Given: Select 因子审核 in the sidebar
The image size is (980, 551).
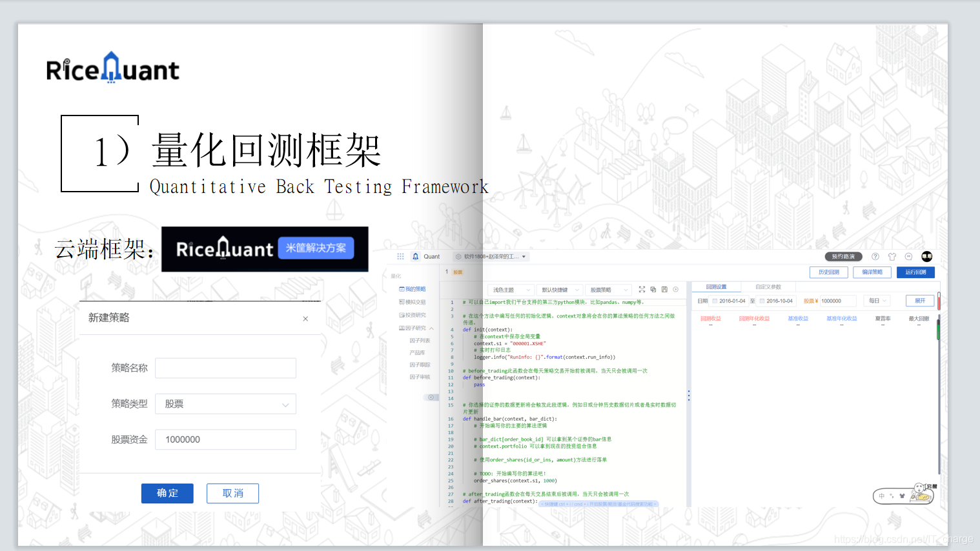Looking at the screenshot, I should (x=420, y=377).
